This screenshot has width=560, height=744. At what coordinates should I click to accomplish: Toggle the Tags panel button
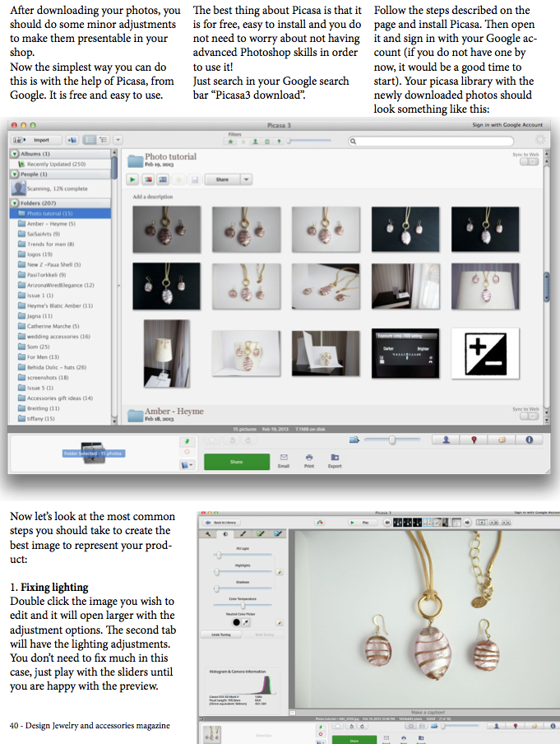coord(501,439)
